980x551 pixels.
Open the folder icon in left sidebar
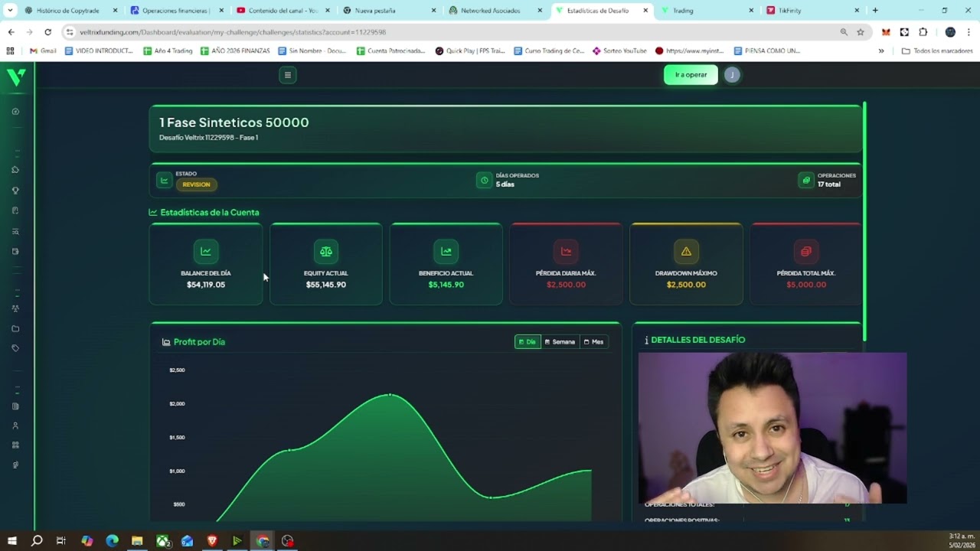(15, 329)
